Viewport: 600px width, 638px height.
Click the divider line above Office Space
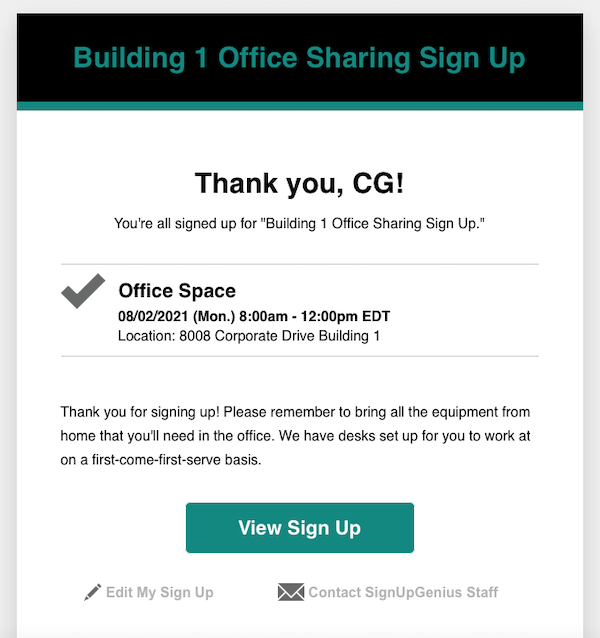(300, 264)
